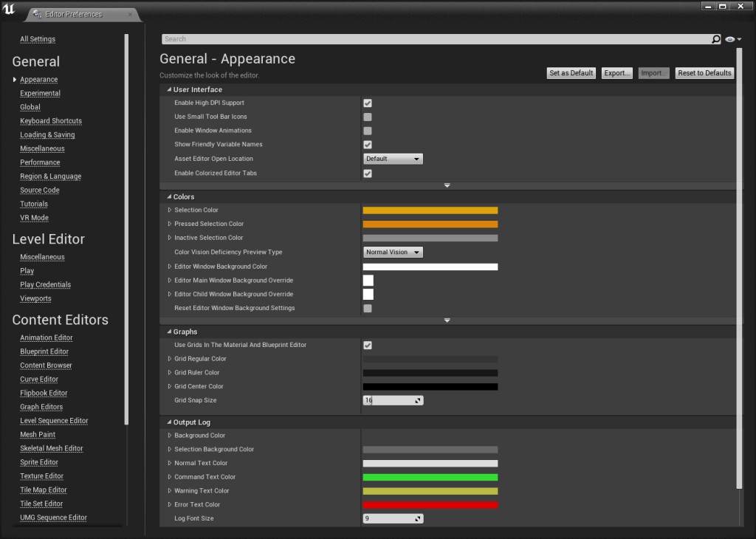Open Play Credentials in Level Editor
Screen dimensions: 756x539
(x=45, y=285)
